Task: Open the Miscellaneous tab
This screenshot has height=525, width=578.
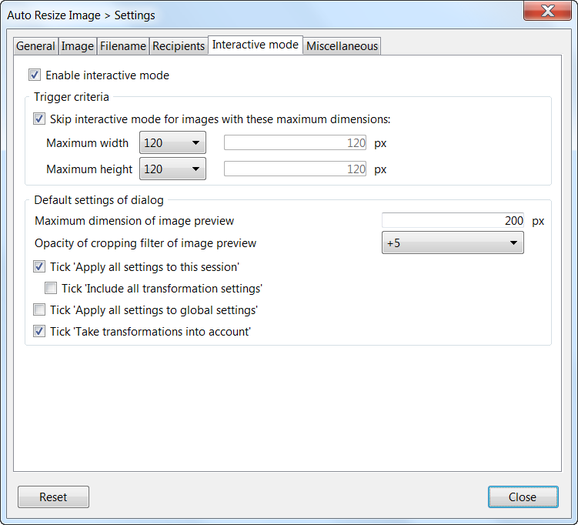Action: tap(342, 46)
